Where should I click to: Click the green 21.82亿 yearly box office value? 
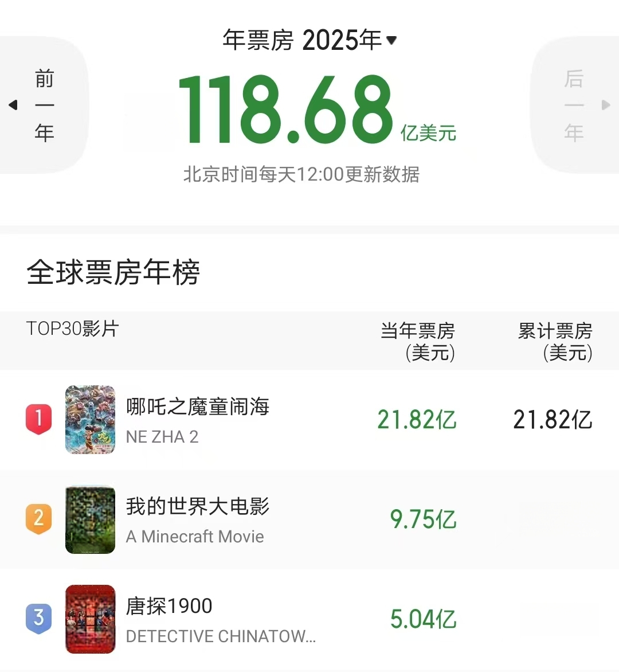(x=417, y=420)
